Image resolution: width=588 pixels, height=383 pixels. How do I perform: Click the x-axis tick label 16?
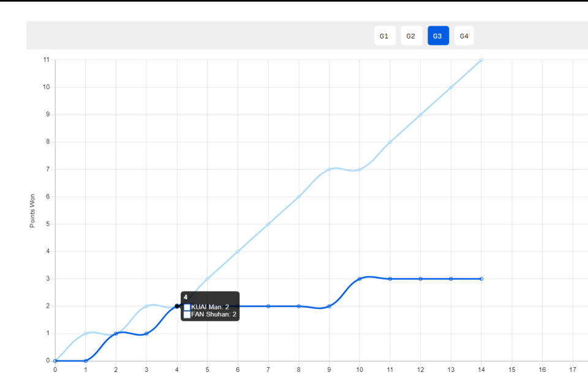coord(542,370)
